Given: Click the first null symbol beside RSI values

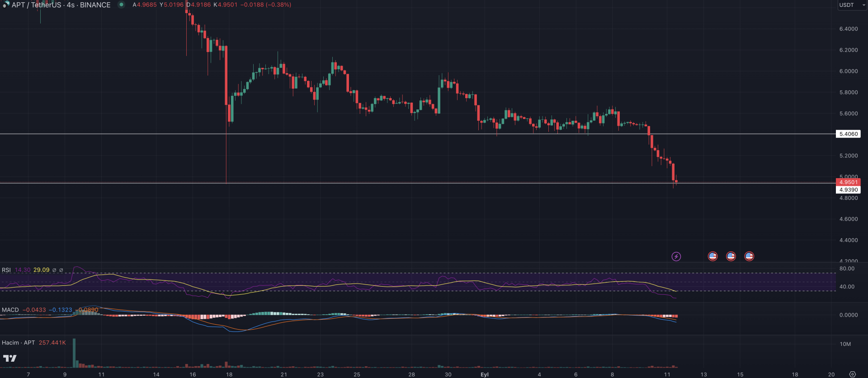Looking at the screenshot, I should click(54, 270).
